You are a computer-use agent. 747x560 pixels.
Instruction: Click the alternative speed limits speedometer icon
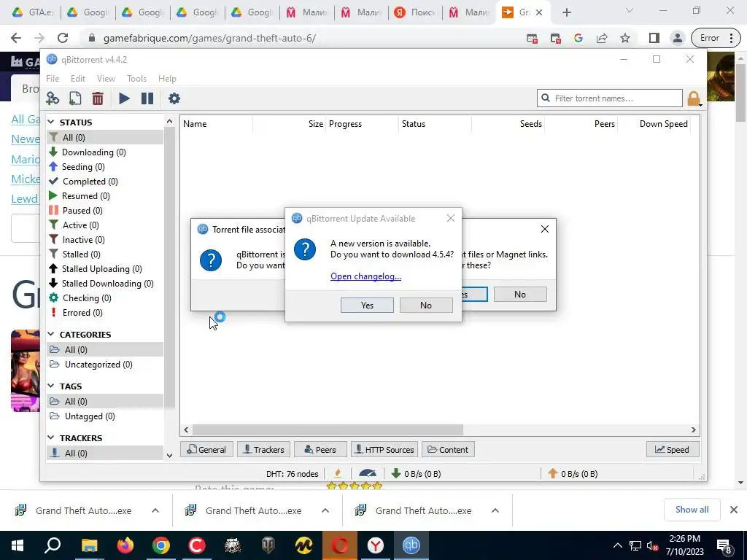tap(368, 473)
